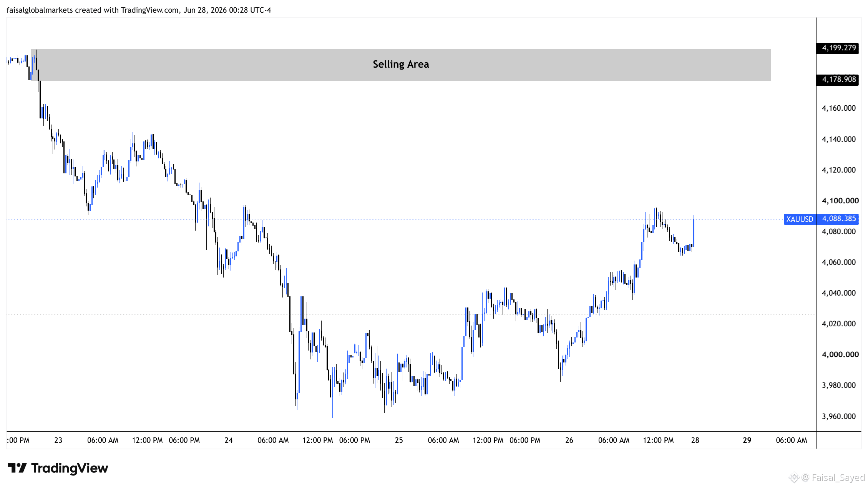Viewport: 868px width, 487px height.
Task: Click the 'Selling Area' label text
Action: 401,64
